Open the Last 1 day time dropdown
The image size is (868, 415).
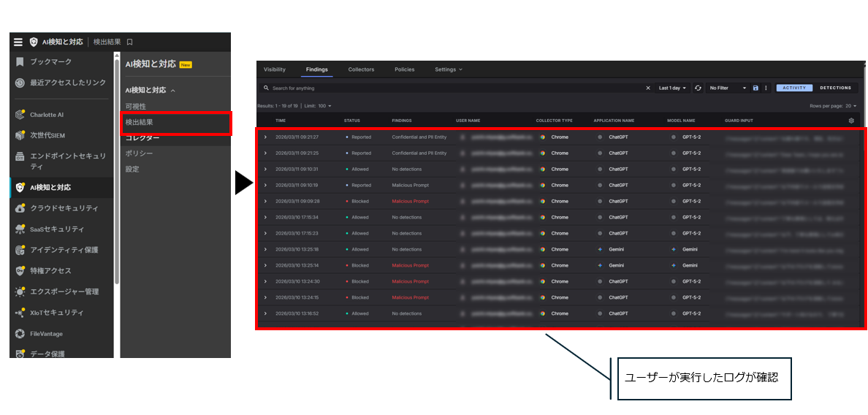click(672, 88)
